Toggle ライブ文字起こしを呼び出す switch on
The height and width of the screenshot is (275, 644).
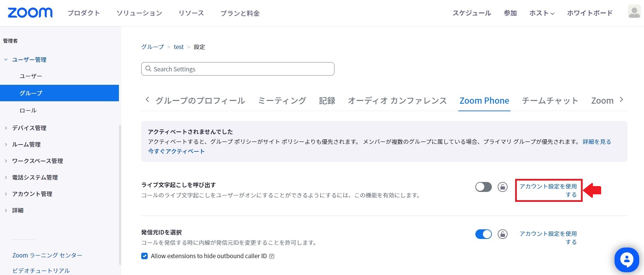coord(483,187)
